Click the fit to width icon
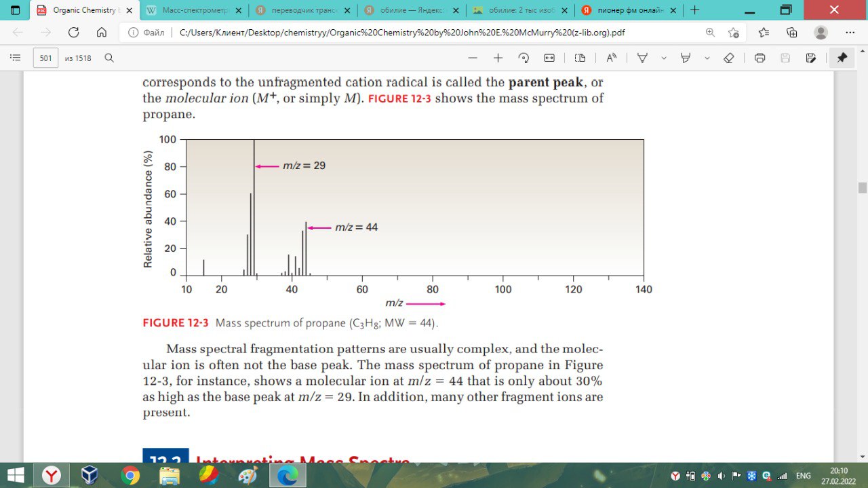The width and height of the screenshot is (868, 488). pos(549,58)
